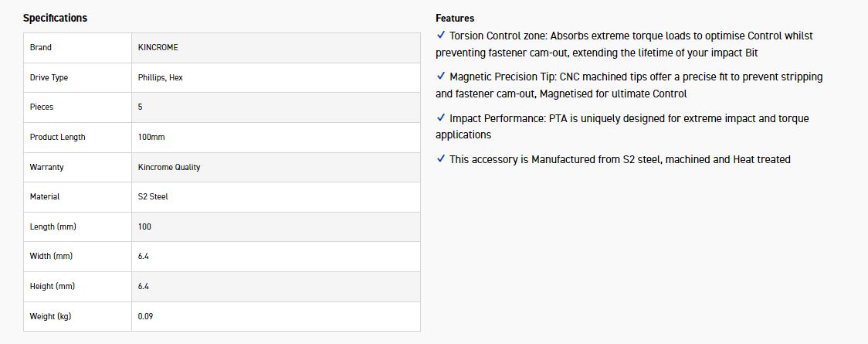
Task: Click the 100mm product length value
Action: pyautogui.click(x=151, y=137)
